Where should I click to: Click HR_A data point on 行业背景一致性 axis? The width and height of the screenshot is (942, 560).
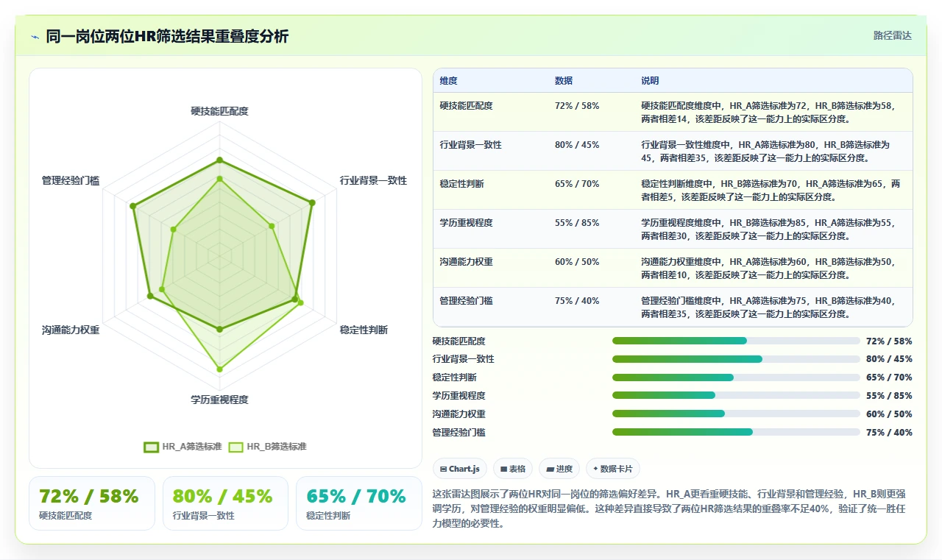pos(312,202)
